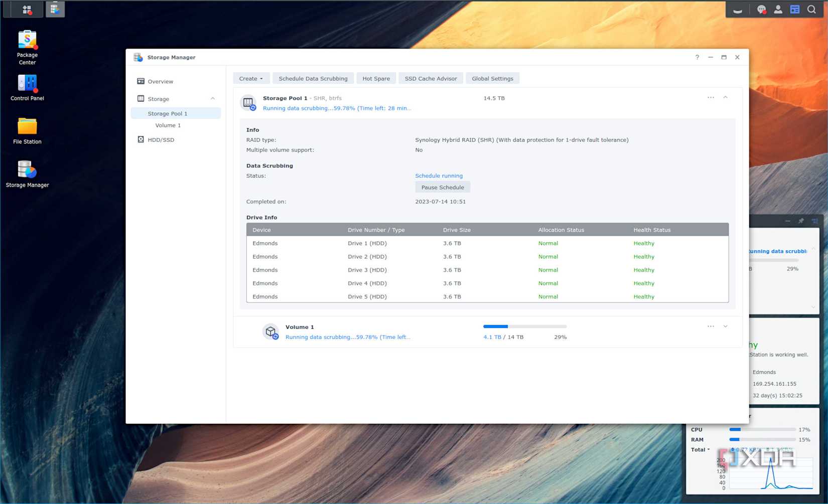Open the Total network dropdown in widget
This screenshot has height=504, width=828.
[x=701, y=450]
